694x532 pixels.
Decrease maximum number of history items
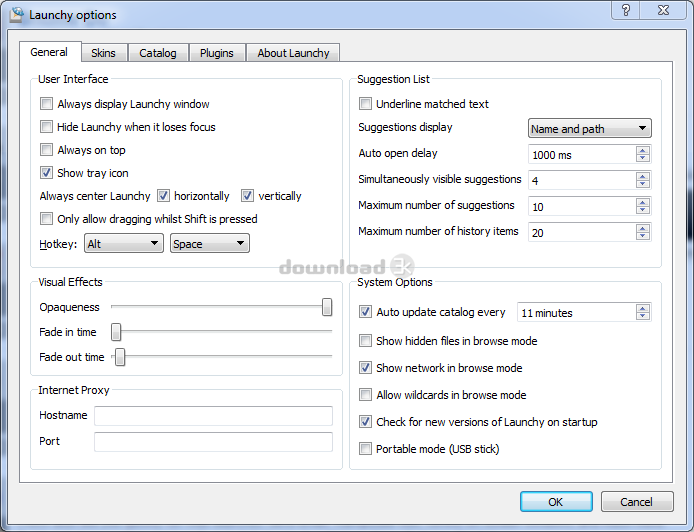coord(643,236)
